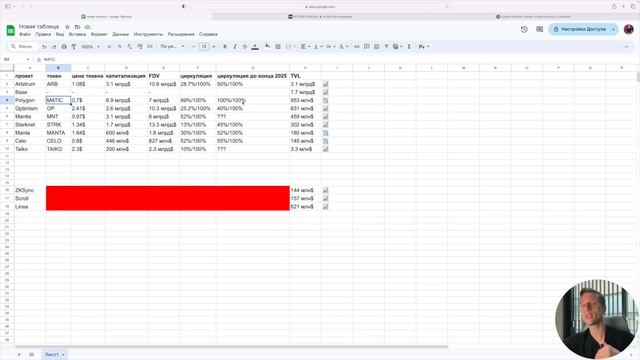The width and height of the screenshot is (640, 360).
Task: Open the functions sigma tool
Action: click(409, 47)
